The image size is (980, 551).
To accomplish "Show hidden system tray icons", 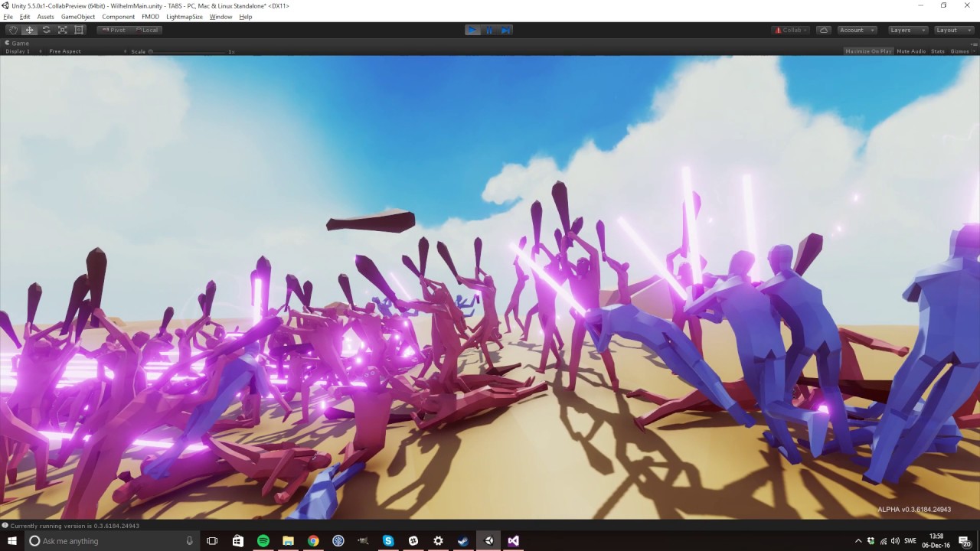I will [858, 541].
